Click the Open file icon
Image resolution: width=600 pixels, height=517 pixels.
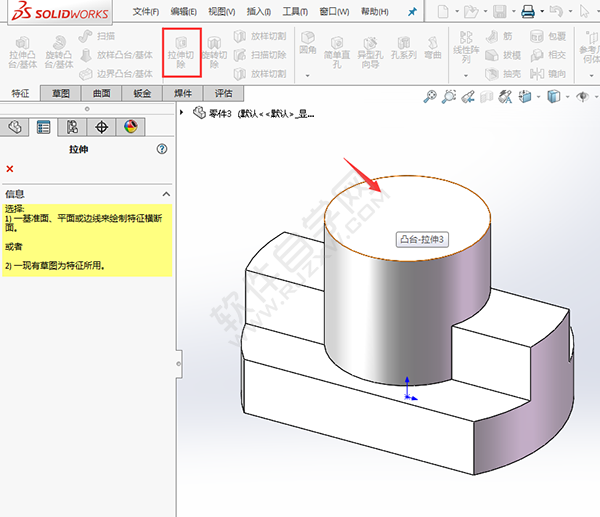coord(471,11)
